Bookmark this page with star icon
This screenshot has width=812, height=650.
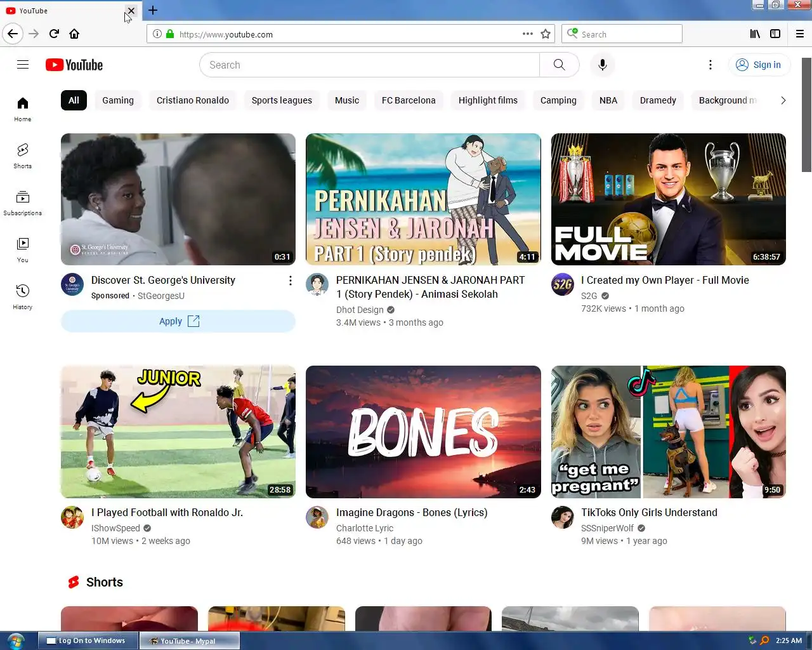coord(546,34)
